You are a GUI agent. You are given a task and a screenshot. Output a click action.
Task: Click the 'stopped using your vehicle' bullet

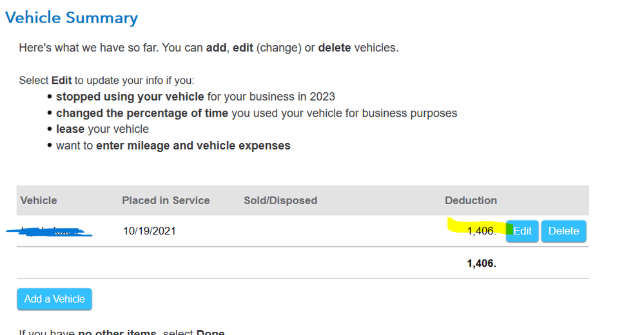point(195,97)
